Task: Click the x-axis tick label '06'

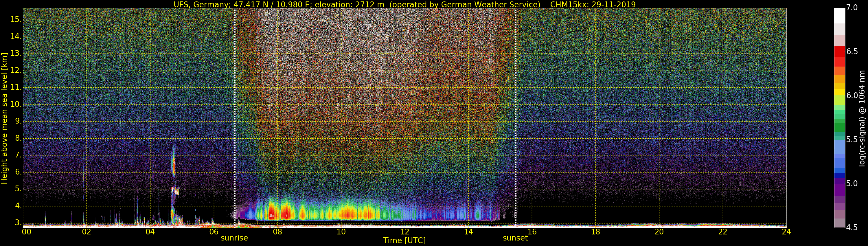Action: point(214,232)
